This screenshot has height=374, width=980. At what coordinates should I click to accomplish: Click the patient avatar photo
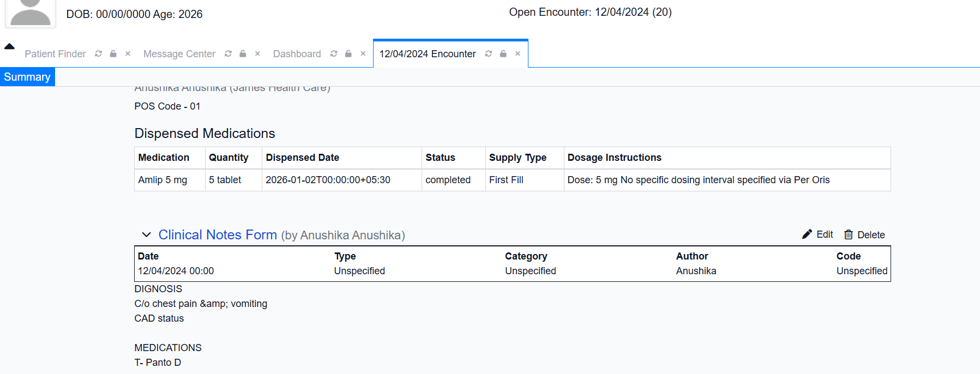pyautogui.click(x=31, y=13)
